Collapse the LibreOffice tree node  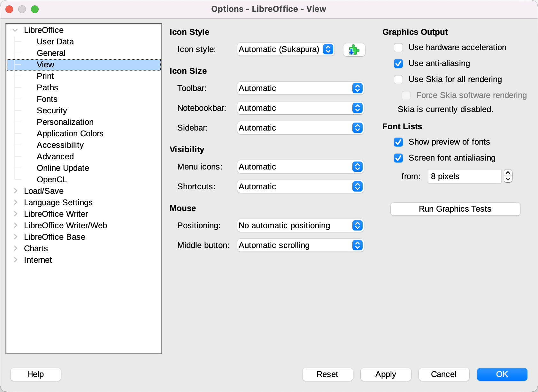coord(15,30)
